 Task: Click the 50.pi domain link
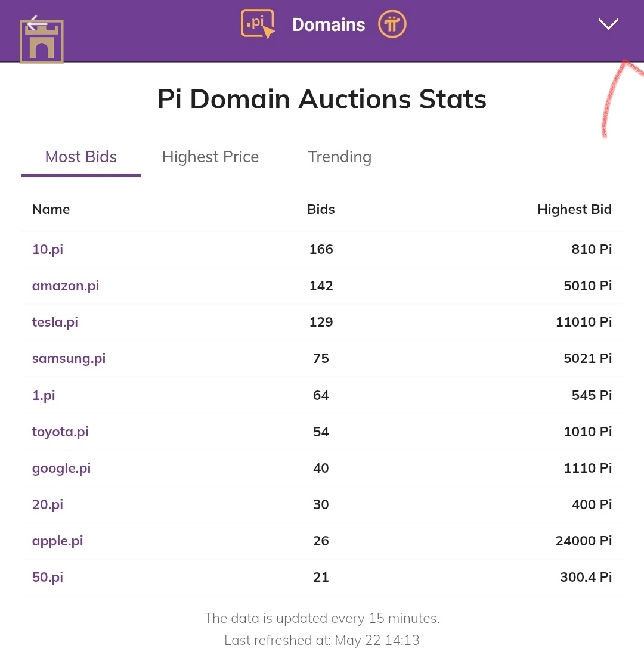point(48,577)
